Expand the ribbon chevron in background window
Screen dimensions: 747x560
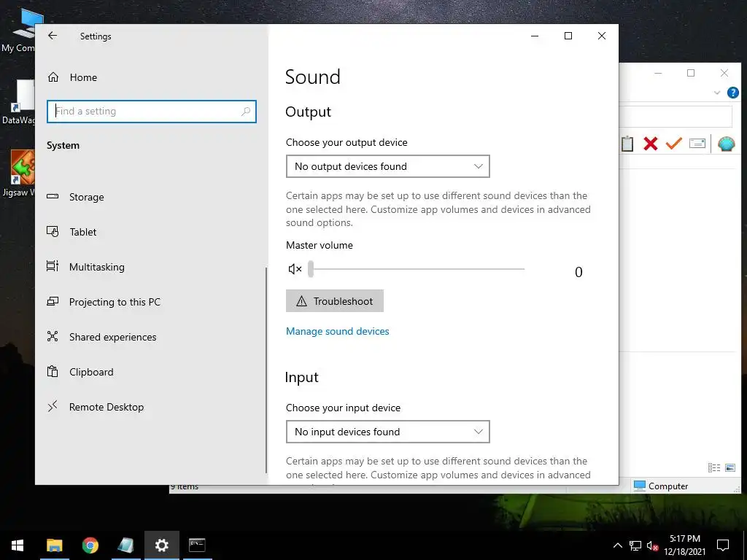pyautogui.click(x=716, y=93)
